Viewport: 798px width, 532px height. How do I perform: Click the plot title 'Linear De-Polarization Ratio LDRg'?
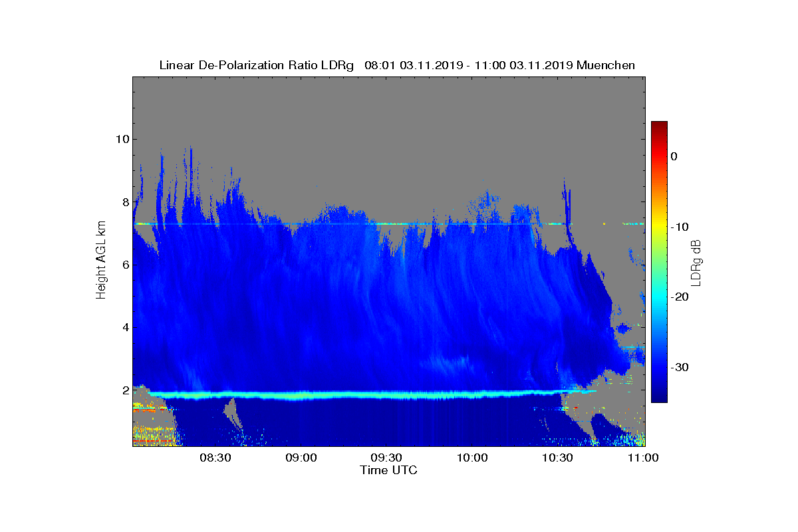258,65
